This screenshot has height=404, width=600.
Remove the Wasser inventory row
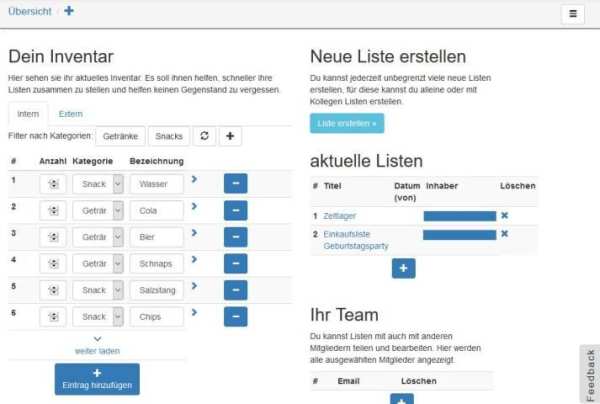pos(236,183)
